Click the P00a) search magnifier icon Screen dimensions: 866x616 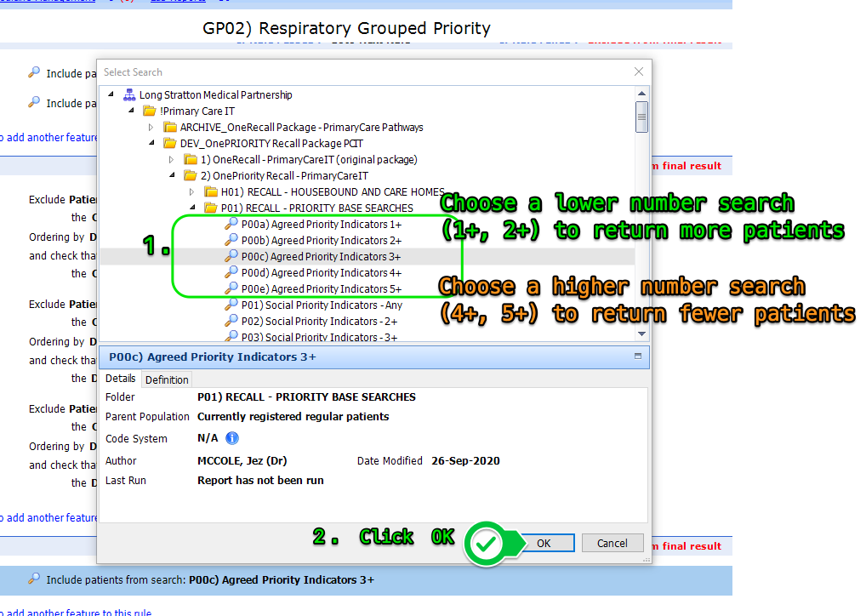(x=231, y=224)
